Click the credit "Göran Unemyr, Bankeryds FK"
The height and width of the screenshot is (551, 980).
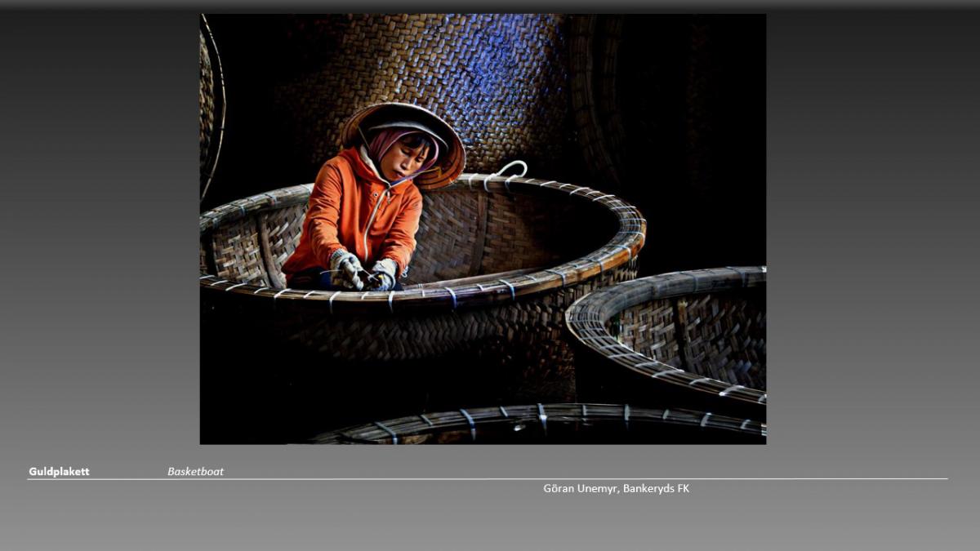(617, 488)
